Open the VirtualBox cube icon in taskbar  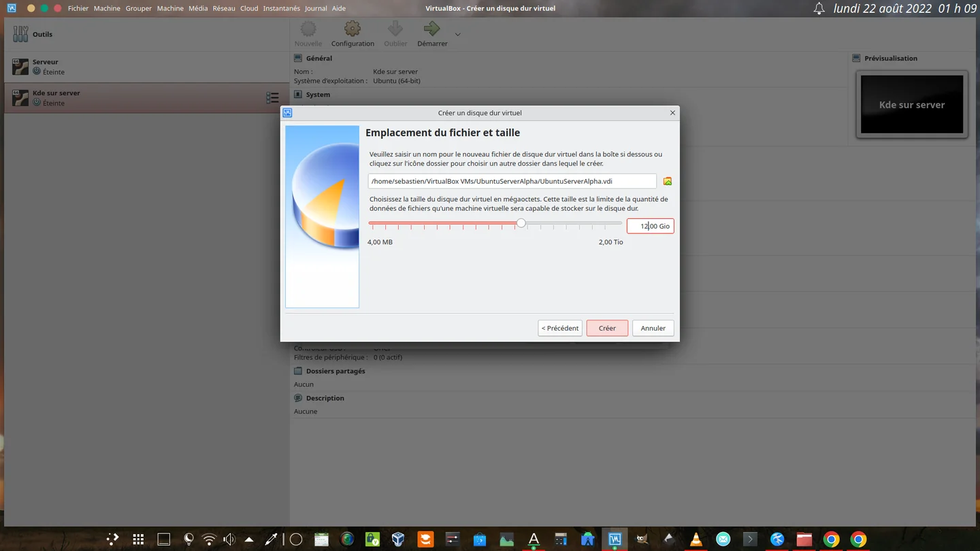click(x=398, y=539)
